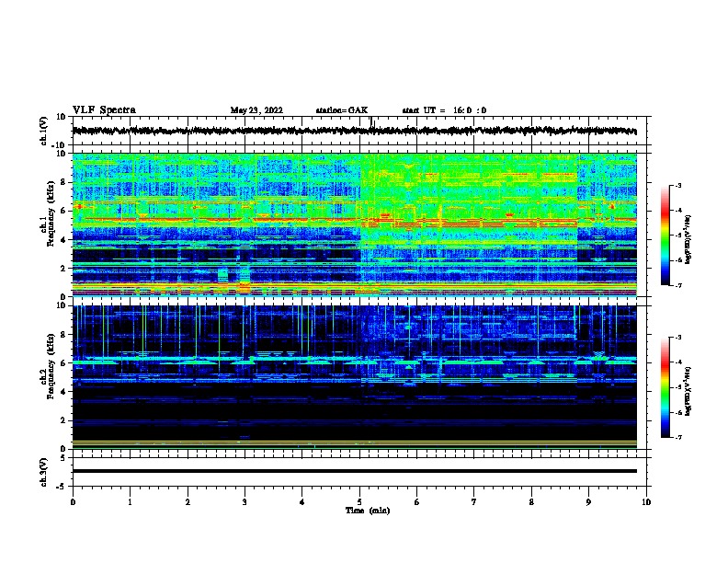Click the "0" tick label on Time axis
Image resolution: width=728 pixels, height=563 pixels.
point(73,501)
